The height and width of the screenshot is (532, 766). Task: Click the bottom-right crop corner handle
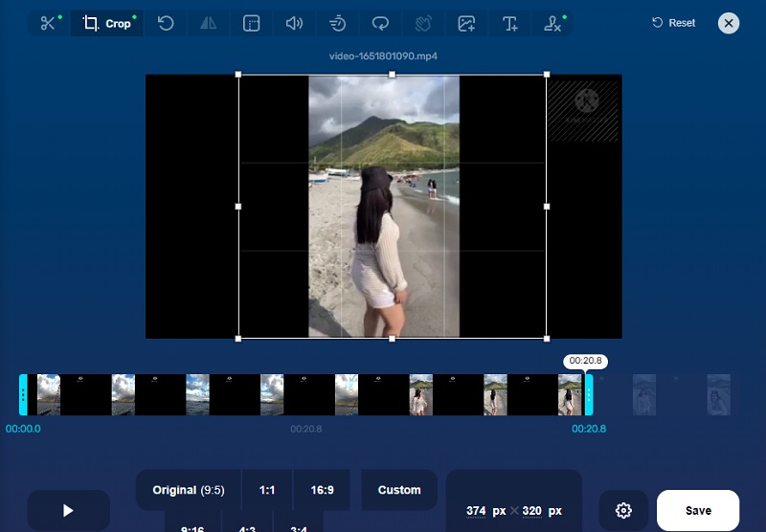[x=547, y=339]
